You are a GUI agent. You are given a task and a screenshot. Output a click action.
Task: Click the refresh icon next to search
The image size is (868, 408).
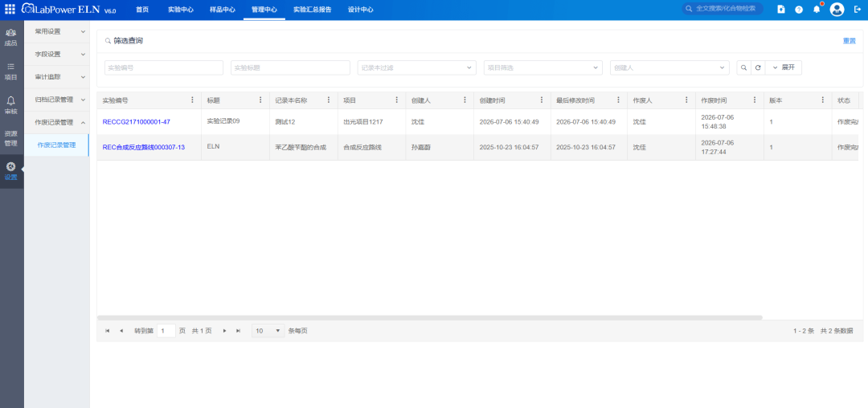pos(758,67)
